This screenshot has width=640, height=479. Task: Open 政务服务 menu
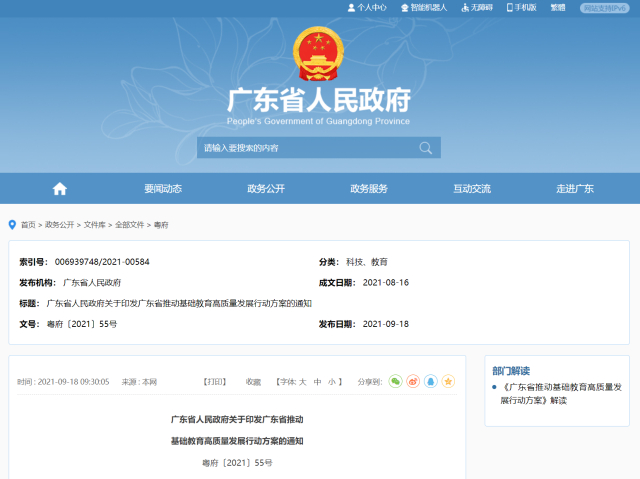click(x=369, y=188)
